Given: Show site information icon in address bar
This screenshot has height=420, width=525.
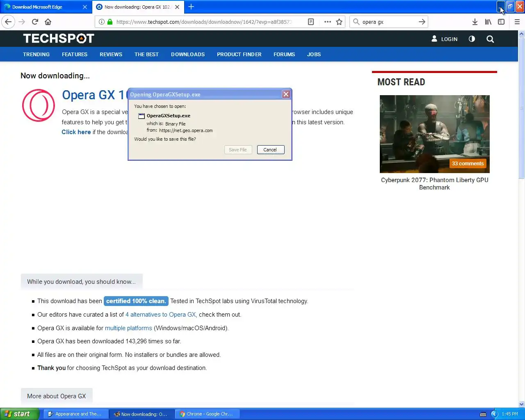Looking at the screenshot, I should point(101,22).
